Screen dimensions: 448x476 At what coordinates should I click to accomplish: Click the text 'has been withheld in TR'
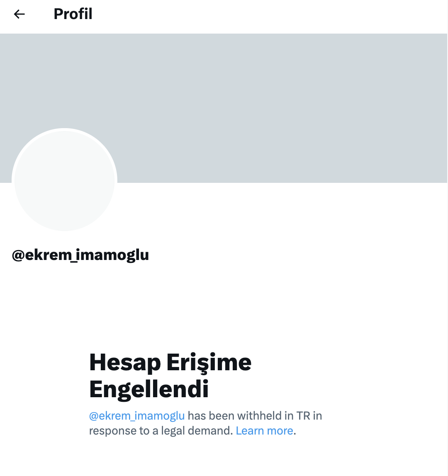tap(249, 415)
